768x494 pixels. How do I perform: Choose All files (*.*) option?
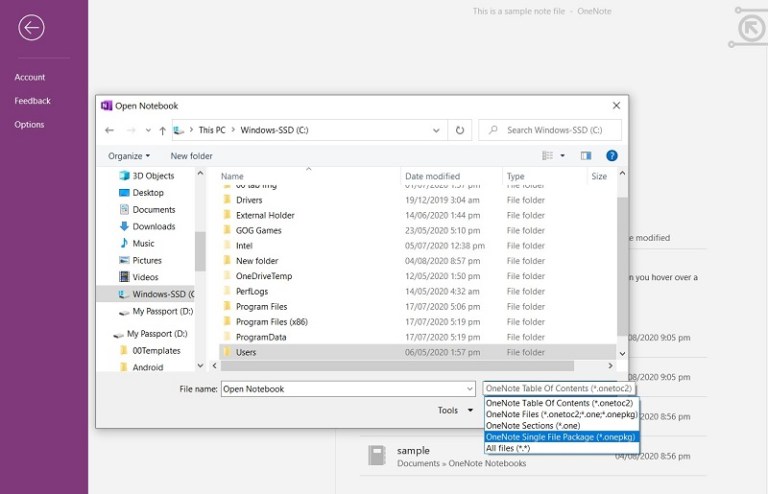point(562,448)
